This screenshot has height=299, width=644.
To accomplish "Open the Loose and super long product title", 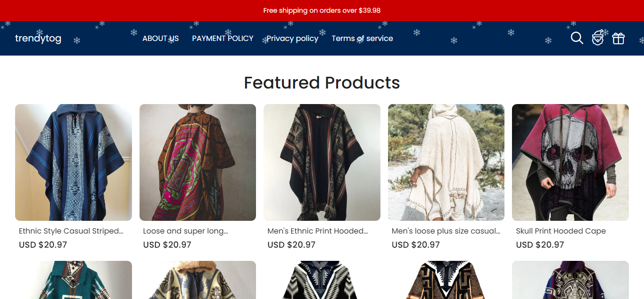I will coord(185,231).
